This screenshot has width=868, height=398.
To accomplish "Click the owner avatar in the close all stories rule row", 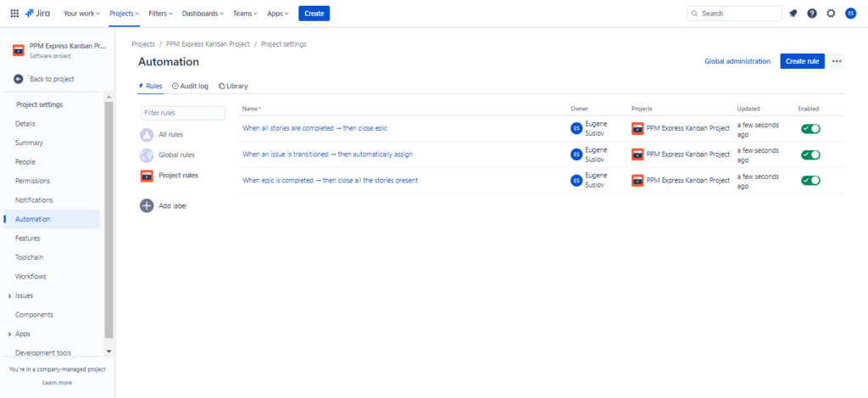I will [x=576, y=180].
